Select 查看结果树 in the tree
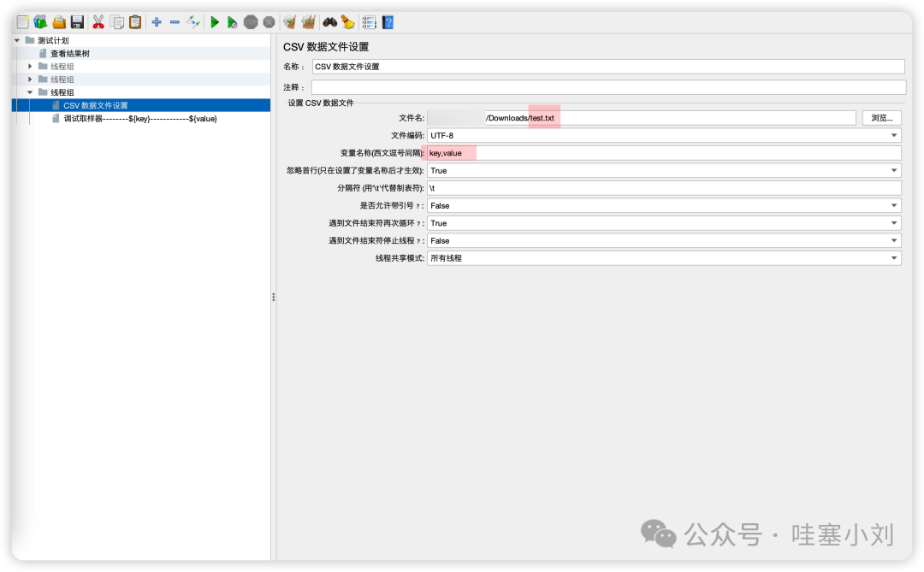This screenshot has width=924, height=572. click(x=69, y=54)
